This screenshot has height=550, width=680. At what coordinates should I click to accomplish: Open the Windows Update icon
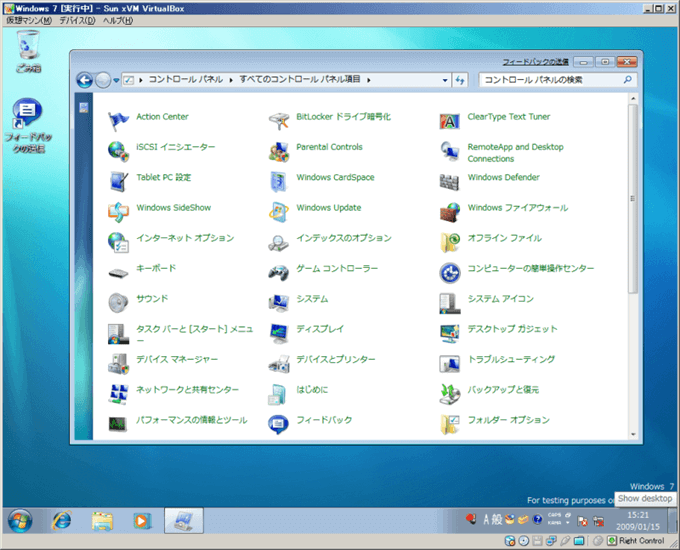click(280, 211)
